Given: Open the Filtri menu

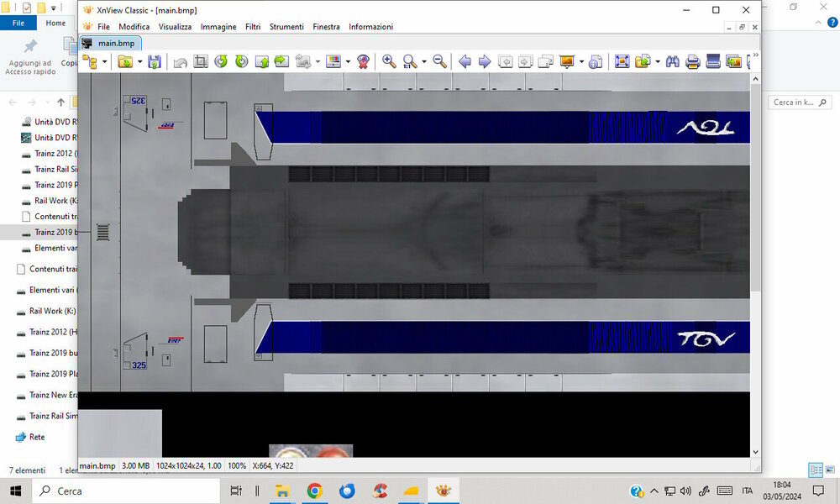Looking at the screenshot, I should 253,27.
